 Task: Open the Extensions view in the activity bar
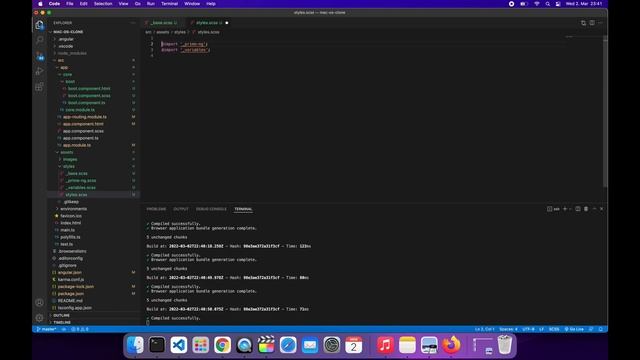[x=40, y=87]
